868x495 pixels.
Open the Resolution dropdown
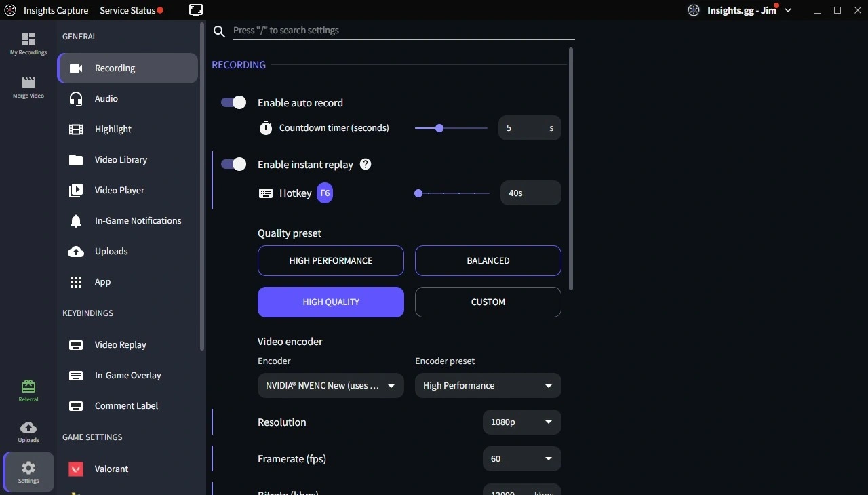pyautogui.click(x=521, y=422)
